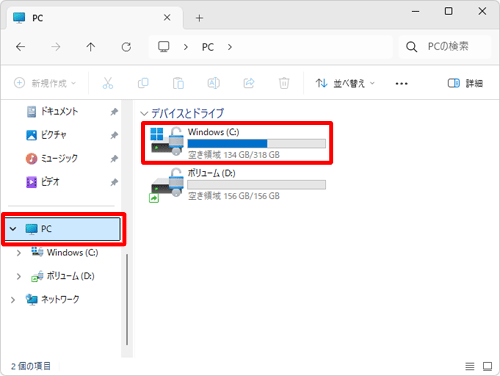Select the PC tab in title bar
This screenshot has width=500, height=376.
pyautogui.click(x=95, y=18)
